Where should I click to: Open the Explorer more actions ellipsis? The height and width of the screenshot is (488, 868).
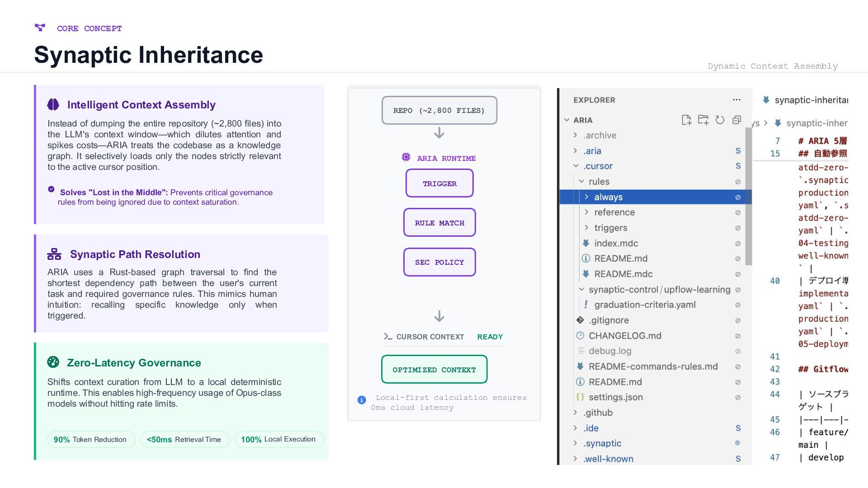pos(736,100)
